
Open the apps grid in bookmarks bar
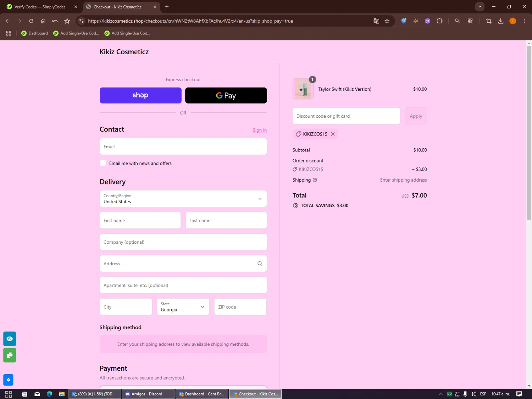[x=9, y=33]
